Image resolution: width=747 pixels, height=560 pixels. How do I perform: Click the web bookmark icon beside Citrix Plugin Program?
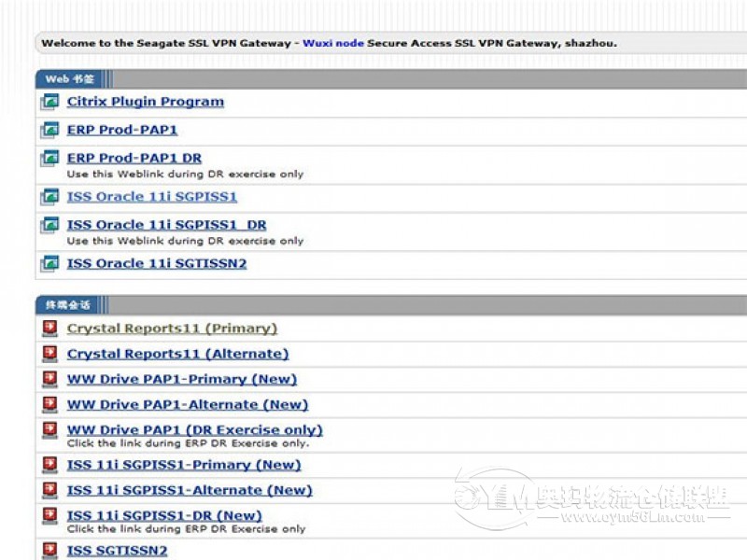49,102
